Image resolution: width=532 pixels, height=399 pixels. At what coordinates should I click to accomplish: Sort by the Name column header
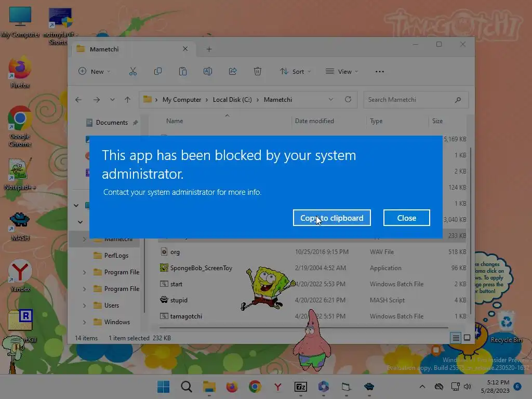(175, 121)
